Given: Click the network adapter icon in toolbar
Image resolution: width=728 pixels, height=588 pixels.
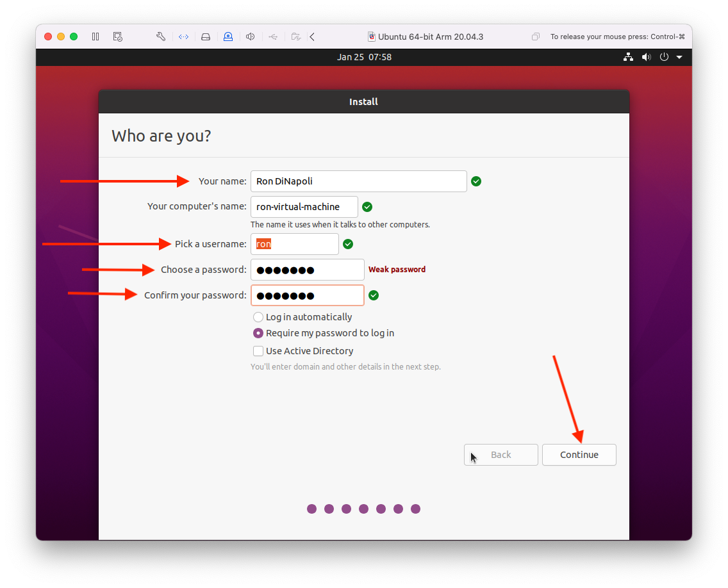Looking at the screenshot, I should tap(183, 37).
